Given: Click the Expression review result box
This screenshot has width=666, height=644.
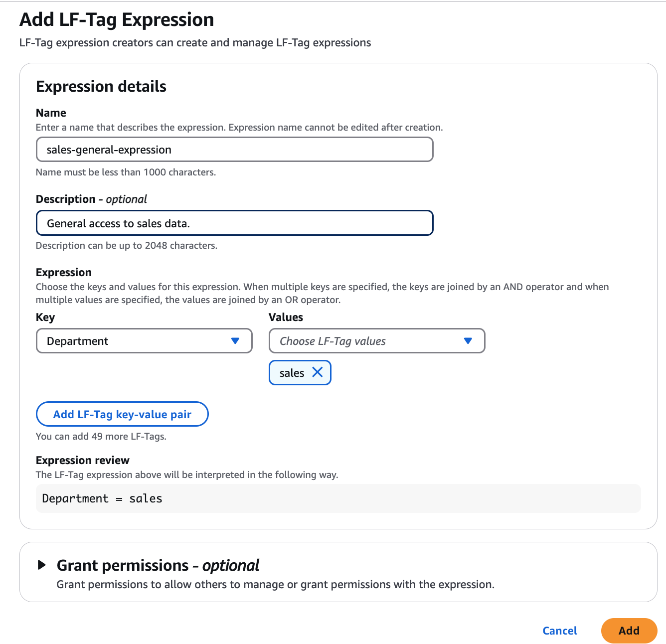Looking at the screenshot, I should [338, 498].
